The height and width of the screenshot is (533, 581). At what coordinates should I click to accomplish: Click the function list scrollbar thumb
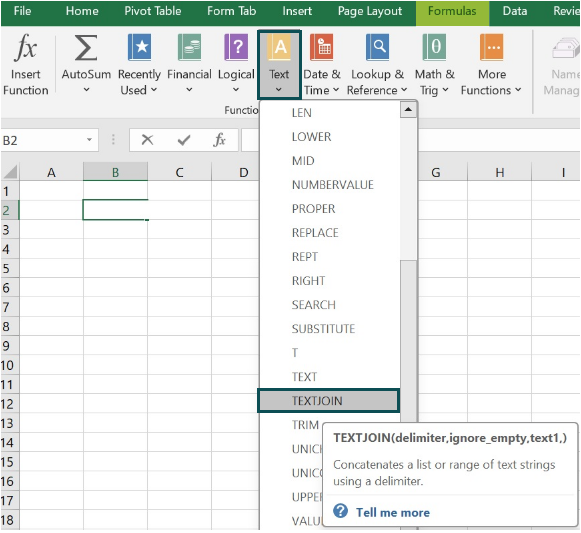[408, 341]
